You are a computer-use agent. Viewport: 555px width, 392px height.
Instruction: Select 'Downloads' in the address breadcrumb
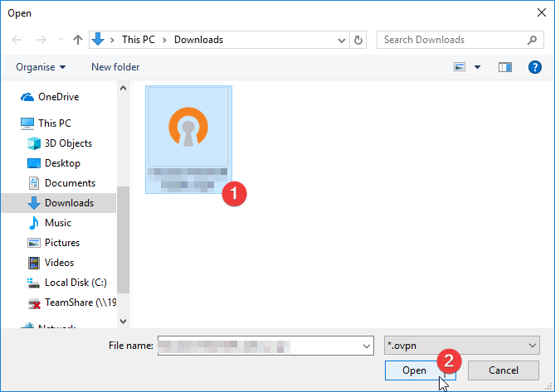click(x=198, y=40)
